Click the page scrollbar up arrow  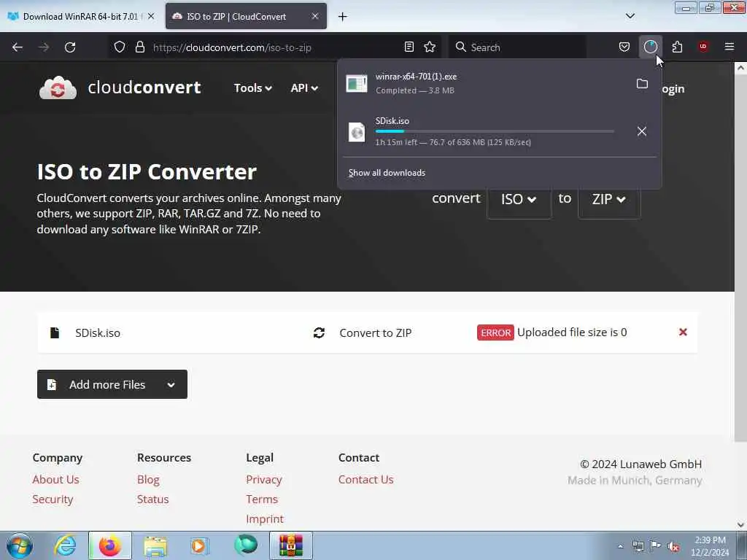[x=740, y=68]
